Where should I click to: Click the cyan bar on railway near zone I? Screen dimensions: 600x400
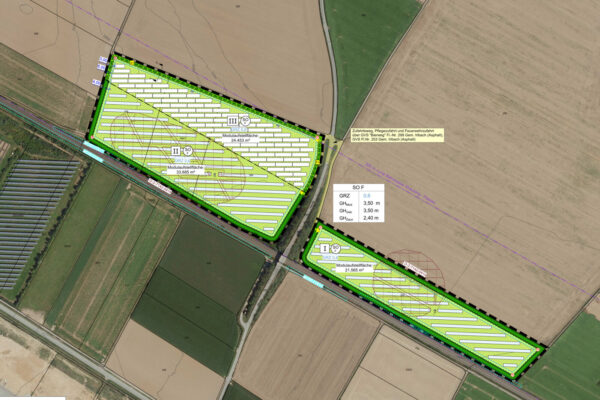click(313, 281)
